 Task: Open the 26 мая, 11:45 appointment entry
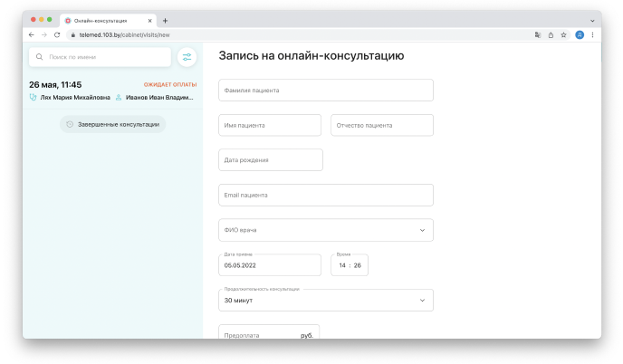pyautogui.click(x=112, y=91)
